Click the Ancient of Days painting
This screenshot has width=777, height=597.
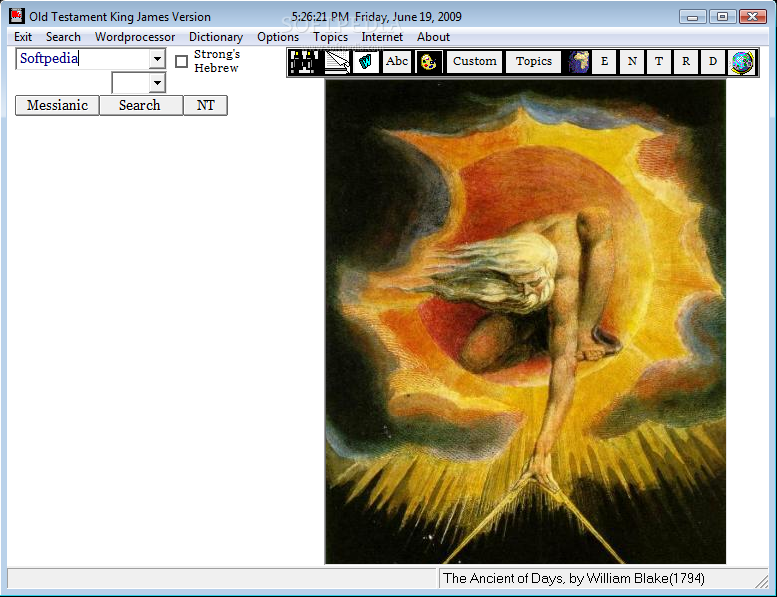click(525, 322)
